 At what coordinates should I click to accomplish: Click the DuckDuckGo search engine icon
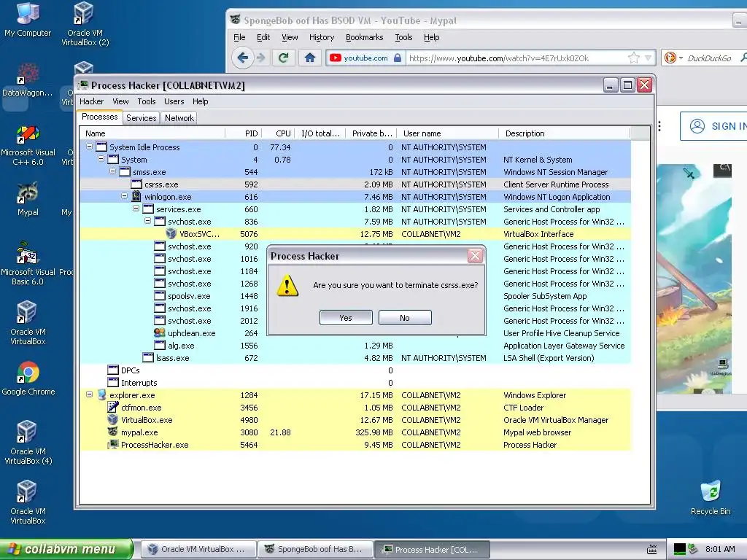tap(670, 58)
